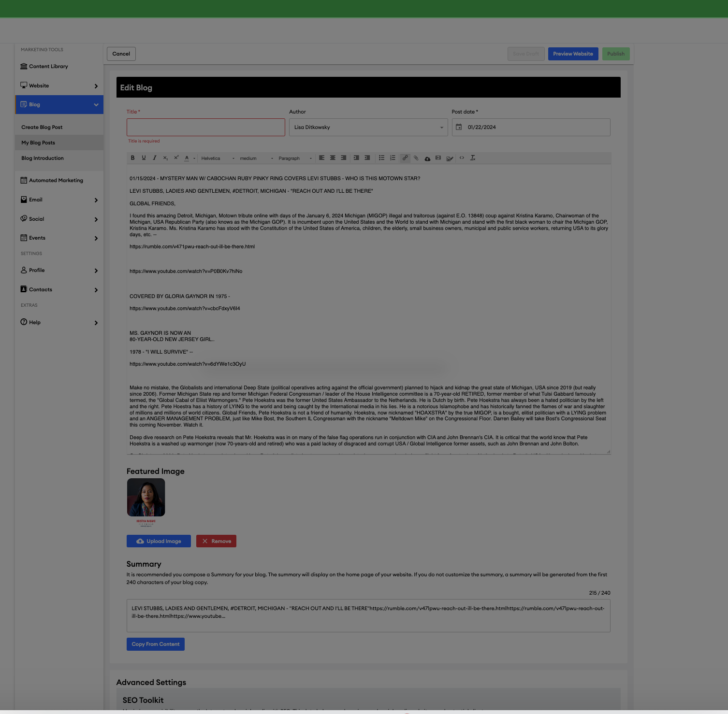Click the Preview Website button
The width and height of the screenshot is (728, 714).
coord(573,54)
